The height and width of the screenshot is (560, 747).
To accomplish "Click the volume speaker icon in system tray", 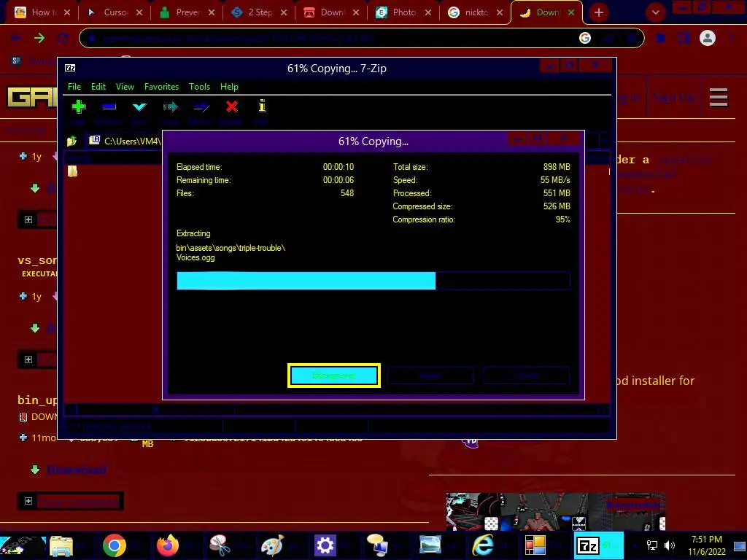I will (670, 545).
